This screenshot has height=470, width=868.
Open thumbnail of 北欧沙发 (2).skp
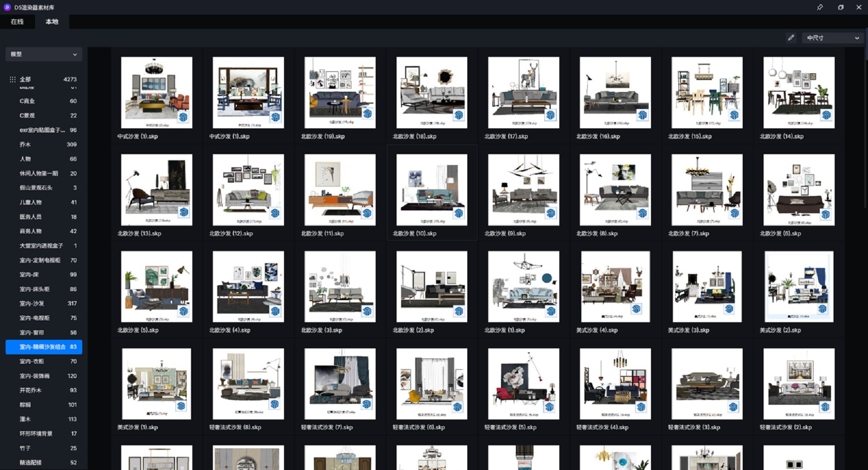coord(432,287)
